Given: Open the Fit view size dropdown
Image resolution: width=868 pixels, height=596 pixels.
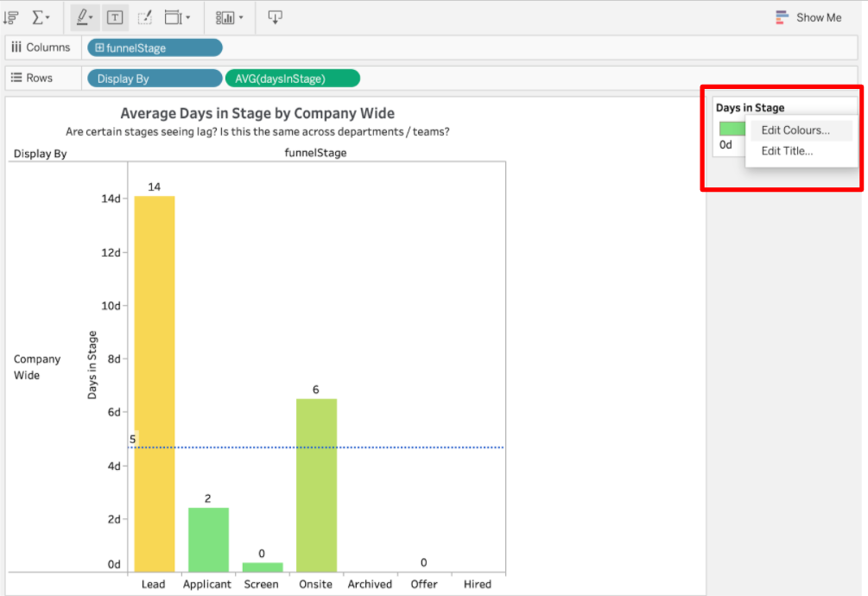Looking at the screenshot, I should click(177, 17).
